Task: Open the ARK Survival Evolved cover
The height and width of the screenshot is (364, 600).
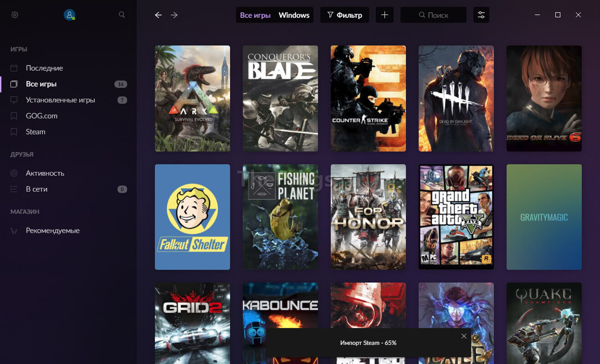Action: coord(192,98)
